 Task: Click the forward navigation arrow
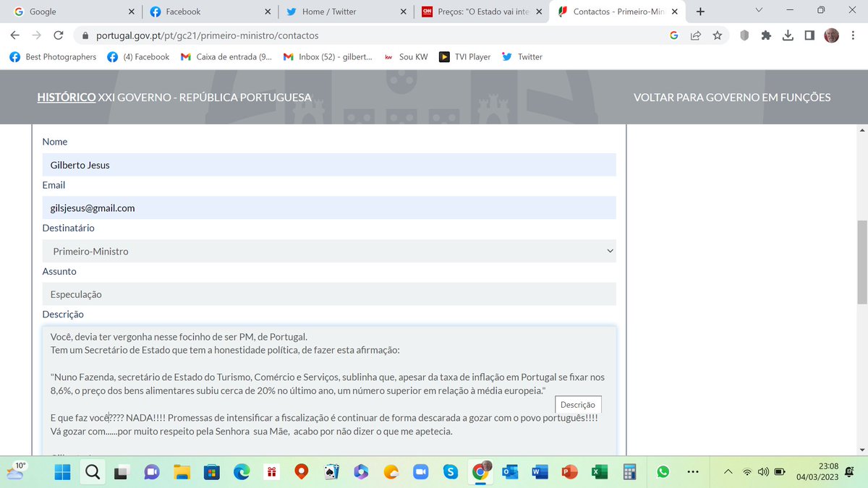pos(37,35)
